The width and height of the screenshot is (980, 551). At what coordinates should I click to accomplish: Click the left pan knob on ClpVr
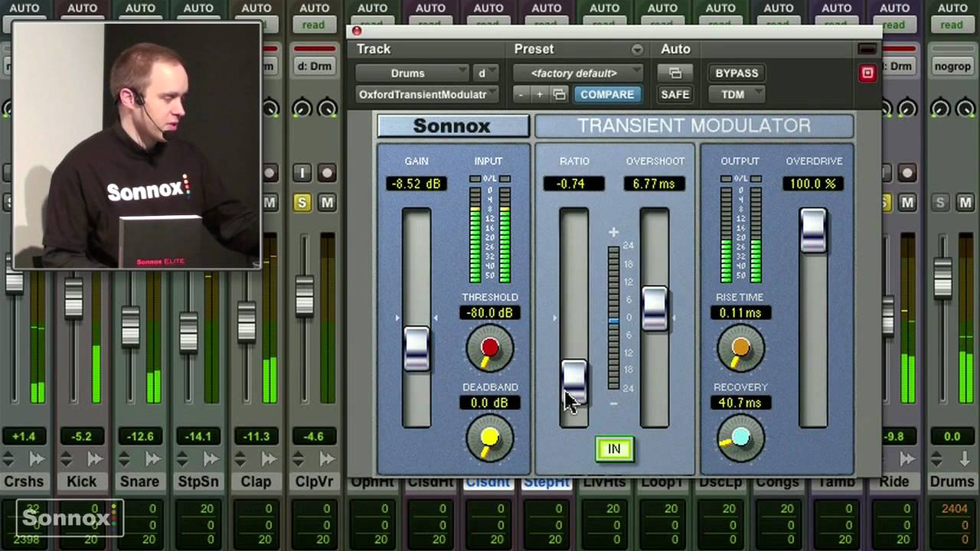pos(302,108)
